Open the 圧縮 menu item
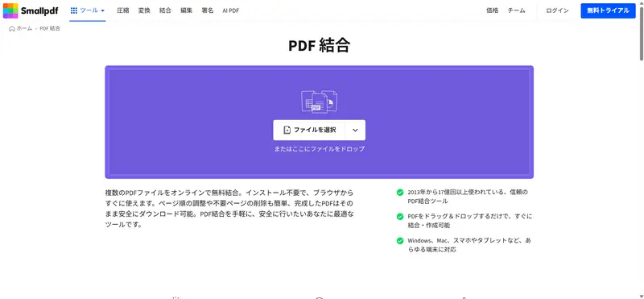 (x=123, y=10)
